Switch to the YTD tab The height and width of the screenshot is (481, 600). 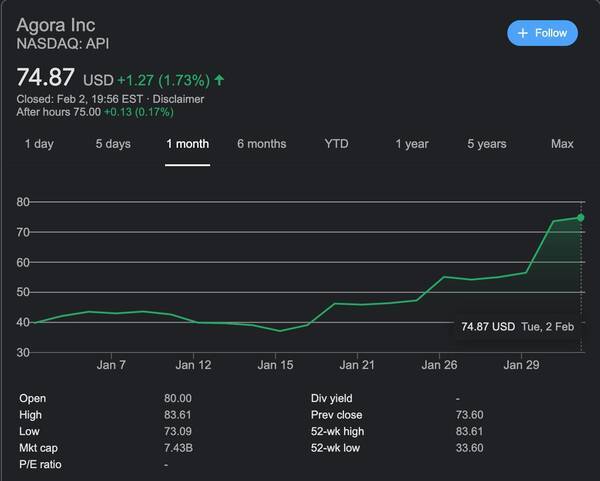point(336,144)
